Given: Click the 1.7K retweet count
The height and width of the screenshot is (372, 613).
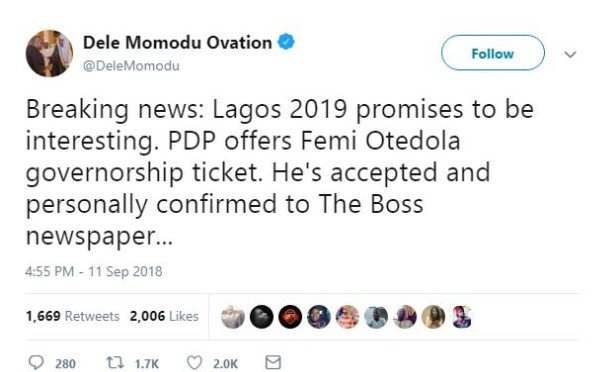Looking at the screenshot, I should point(147,364).
